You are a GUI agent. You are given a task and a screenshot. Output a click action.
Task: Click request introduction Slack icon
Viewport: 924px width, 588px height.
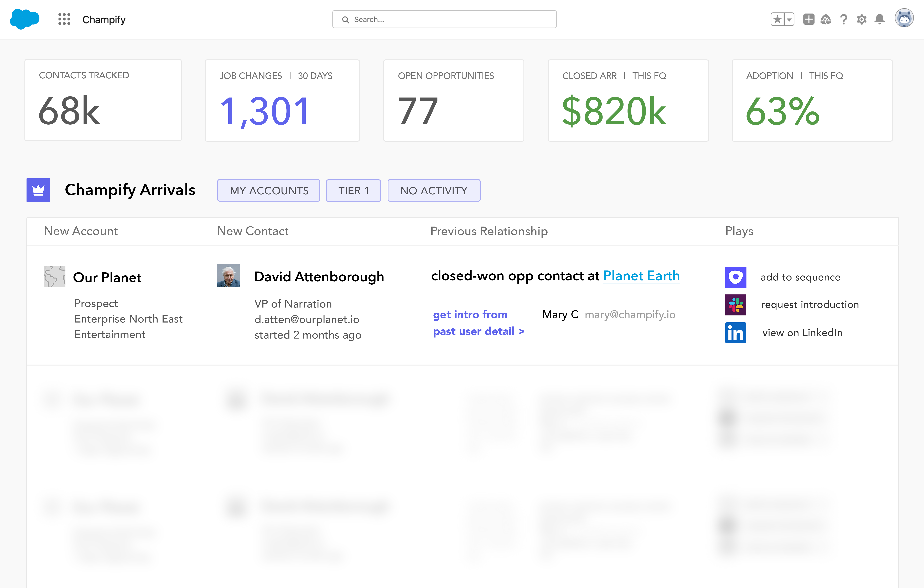735,305
